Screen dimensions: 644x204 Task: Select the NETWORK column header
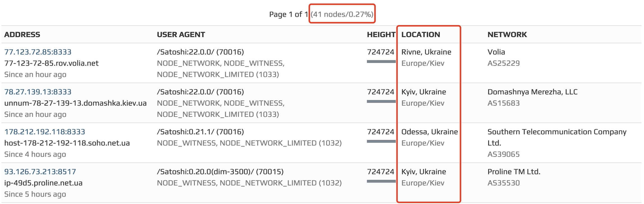507,35
